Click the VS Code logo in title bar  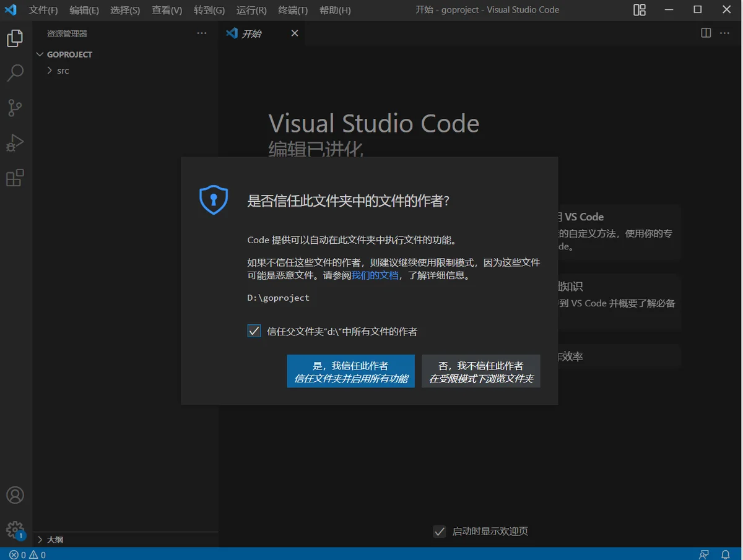11,10
